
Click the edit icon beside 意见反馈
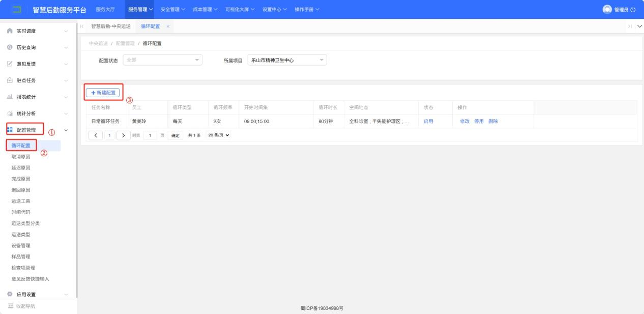coord(9,64)
